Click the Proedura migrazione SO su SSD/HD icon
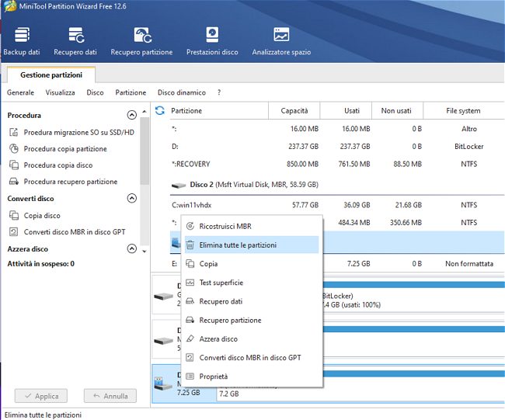 tap(13, 132)
